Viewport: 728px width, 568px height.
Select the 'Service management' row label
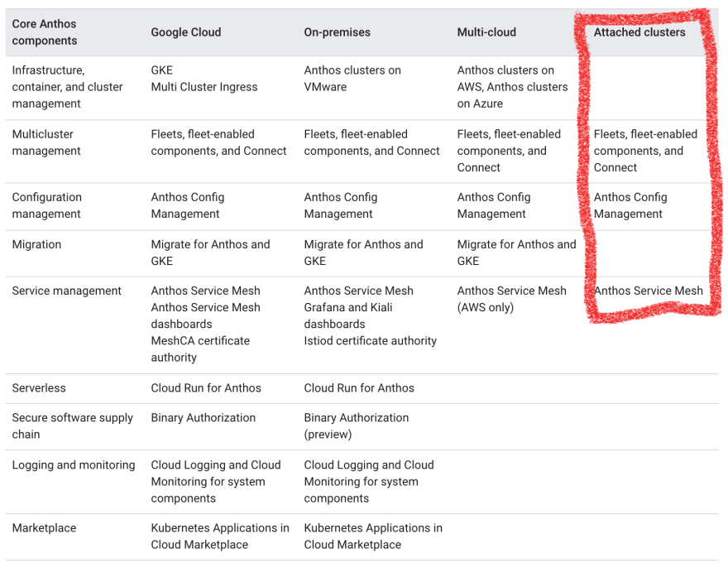click(x=67, y=291)
